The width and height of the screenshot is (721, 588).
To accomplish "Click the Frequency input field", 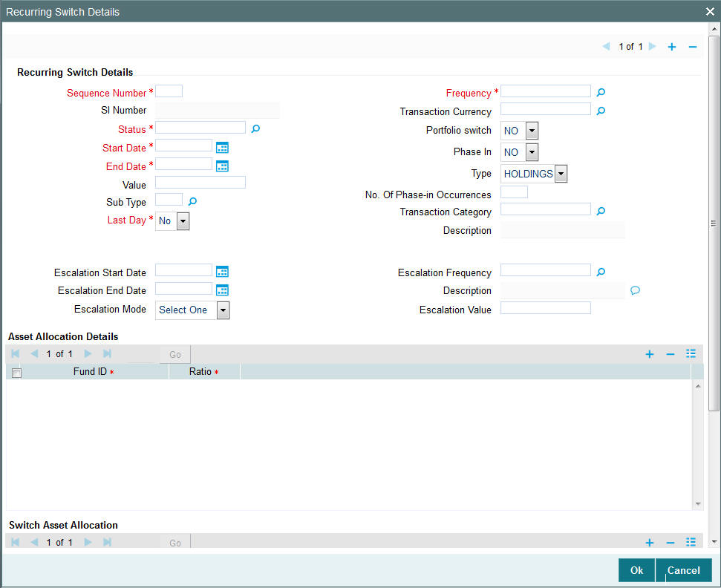I will tap(546, 91).
